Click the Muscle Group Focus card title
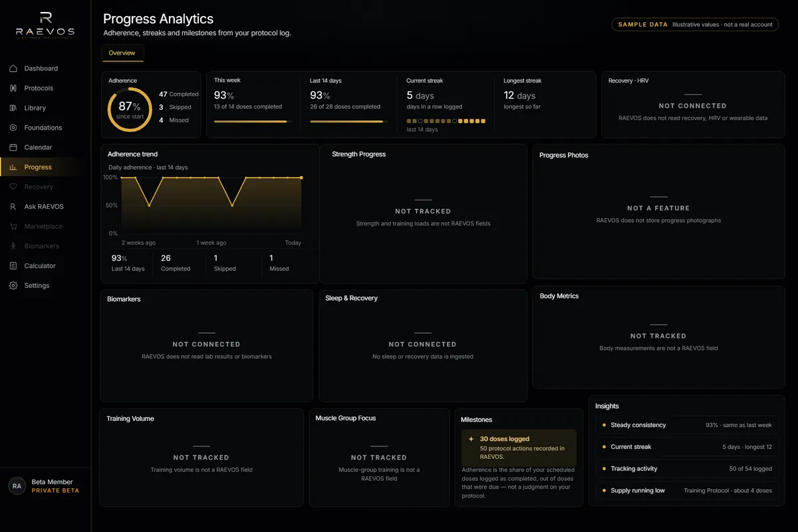 click(x=346, y=418)
